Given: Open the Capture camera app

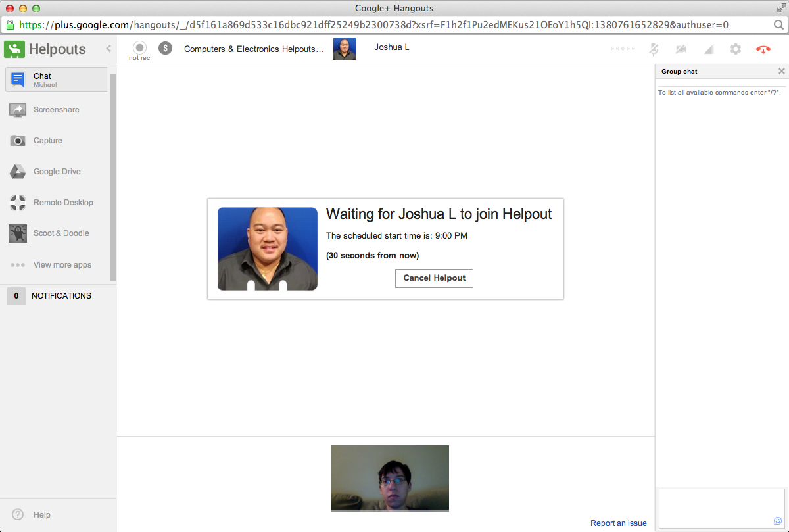Looking at the screenshot, I should (57, 141).
